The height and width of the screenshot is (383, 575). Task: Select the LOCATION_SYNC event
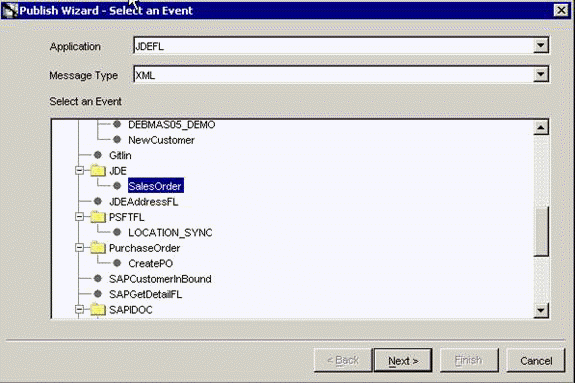click(x=170, y=233)
